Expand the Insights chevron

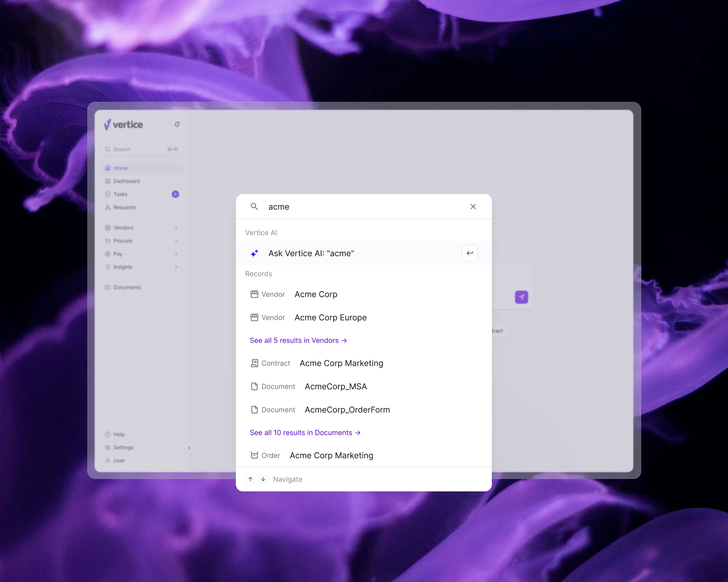coord(176,267)
